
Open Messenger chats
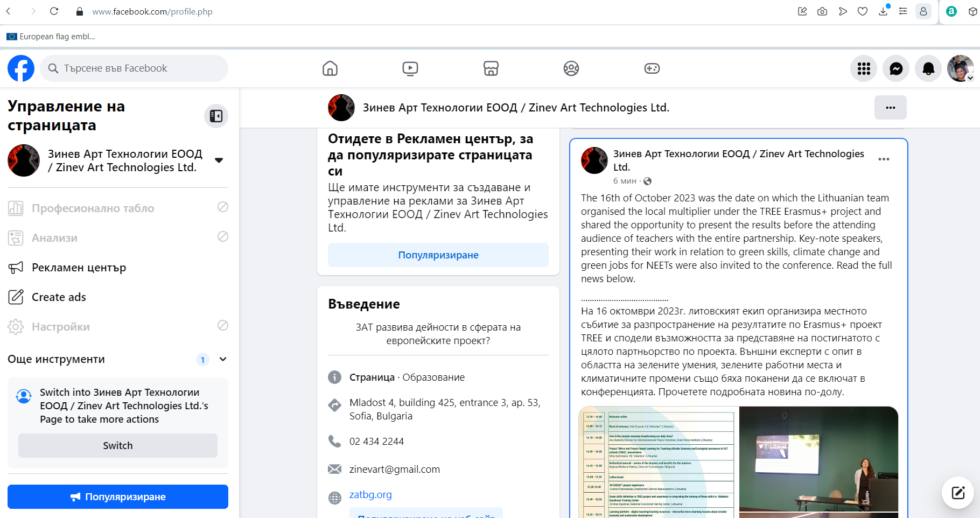[896, 68]
